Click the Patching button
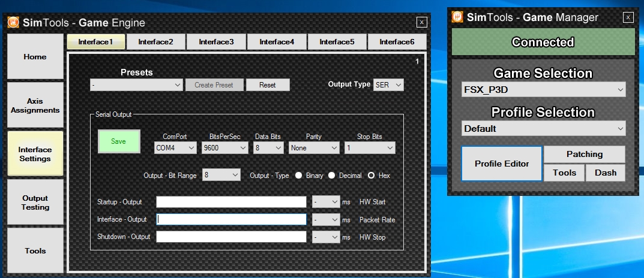This screenshot has height=278, width=644. point(585,154)
